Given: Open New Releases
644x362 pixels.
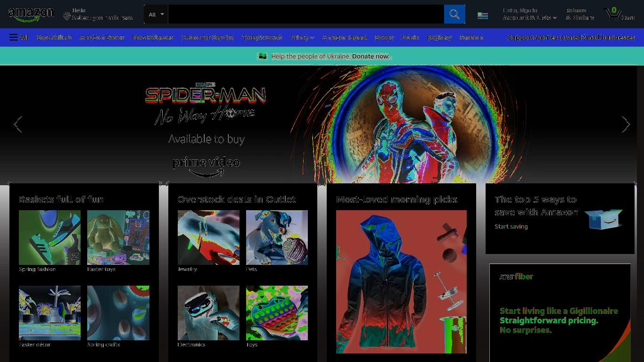Looking at the screenshot, I should 153,37.
